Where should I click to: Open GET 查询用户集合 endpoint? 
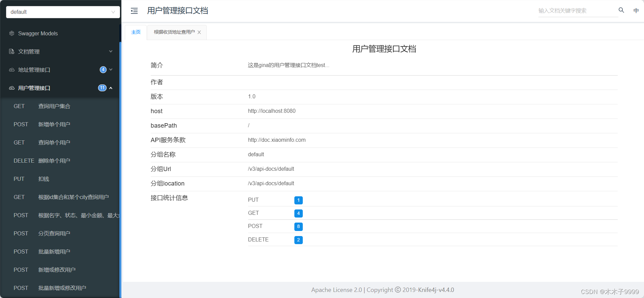pos(60,106)
